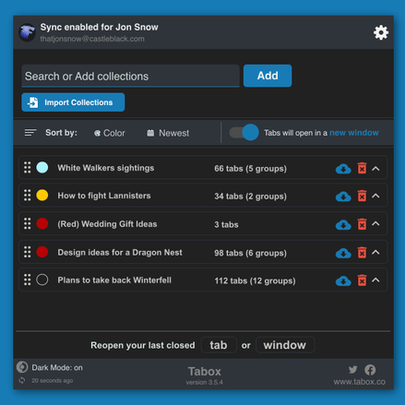Click drag handle of Wedding Gift Ideas
The width and height of the screenshot is (405, 405).
pyautogui.click(x=27, y=223)
